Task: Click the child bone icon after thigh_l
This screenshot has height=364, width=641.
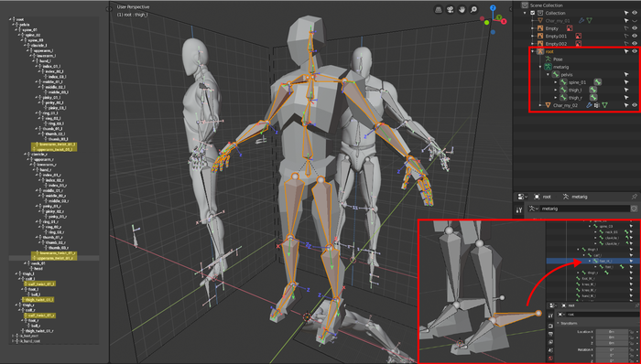Action: click(x=592, y=90)
